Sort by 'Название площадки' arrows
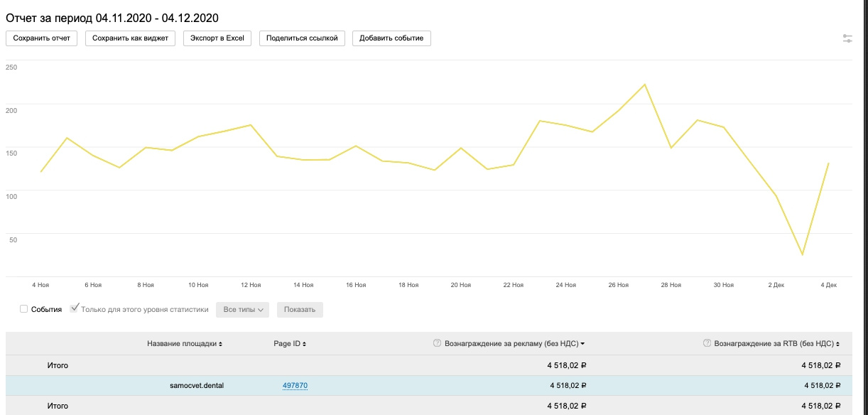Image resolution: width=868 pixels, height=415 pixels. pos(220,344)
